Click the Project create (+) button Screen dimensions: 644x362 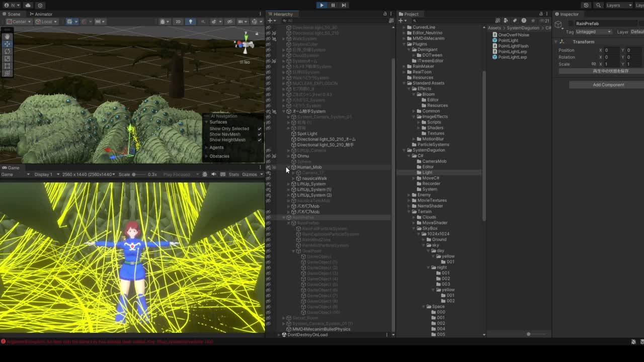[x=402, y=21]
